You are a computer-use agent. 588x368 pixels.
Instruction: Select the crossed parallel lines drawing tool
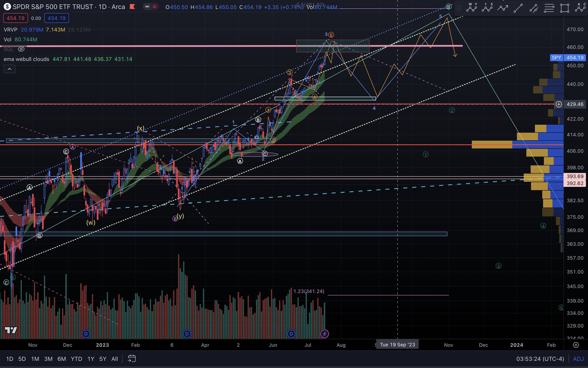point(533,8)
